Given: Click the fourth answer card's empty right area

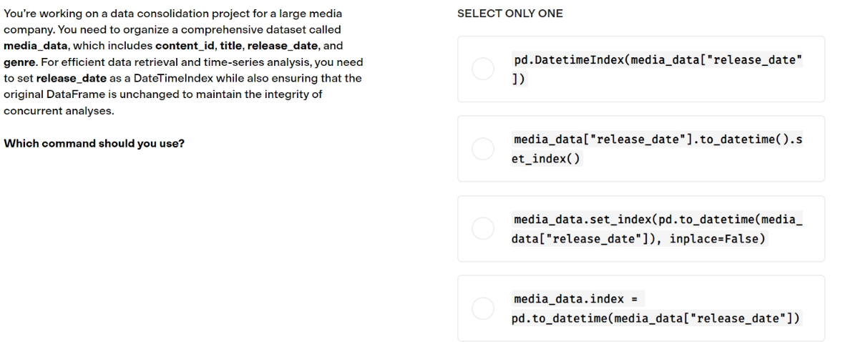Looking at the screenshot, I should tap(814, 308).
